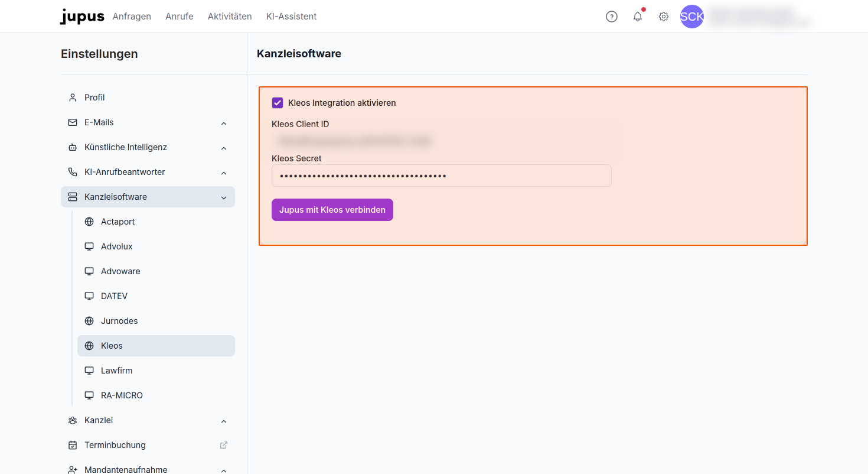Uncheck Kleos Integration aktivieren checkbox

[x=278, y=103]
